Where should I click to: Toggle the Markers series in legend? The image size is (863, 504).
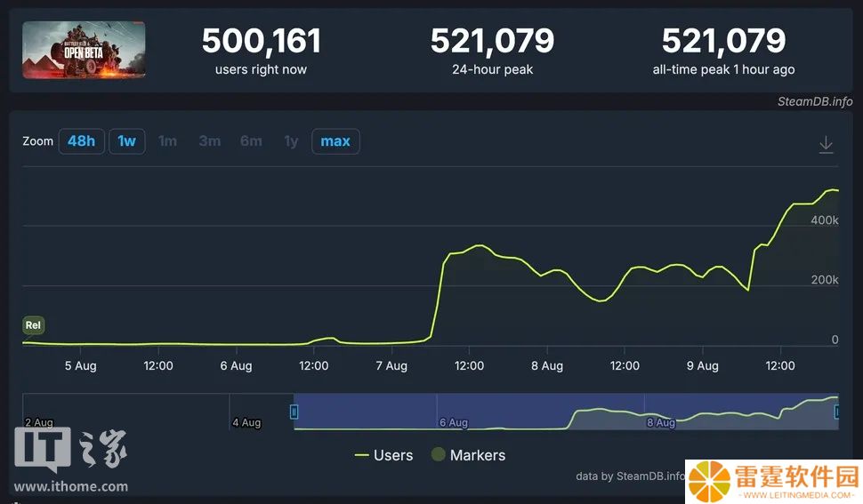pos(468,455)
